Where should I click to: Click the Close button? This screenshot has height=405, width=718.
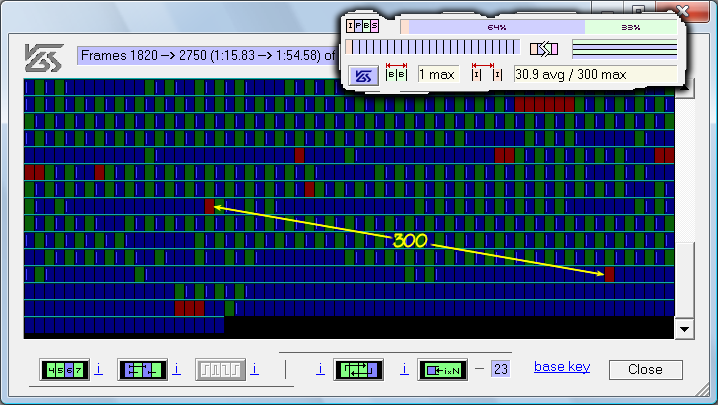[646, 370]
